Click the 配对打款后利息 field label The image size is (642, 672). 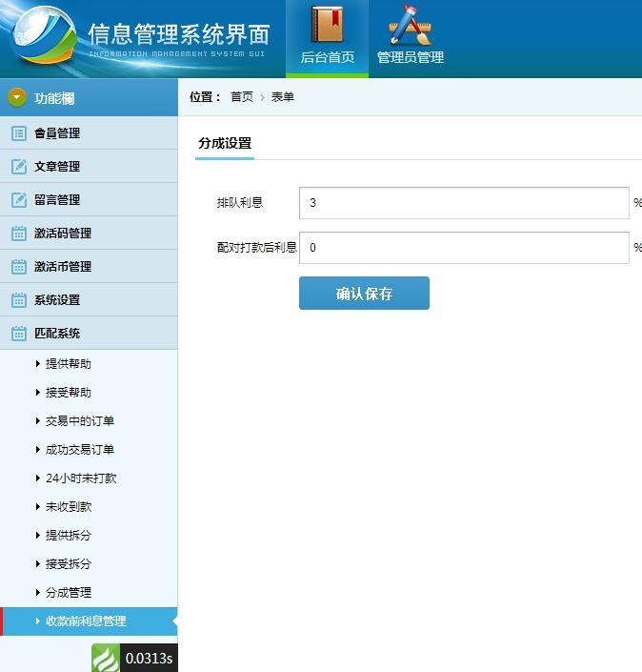tap(257, 247)
